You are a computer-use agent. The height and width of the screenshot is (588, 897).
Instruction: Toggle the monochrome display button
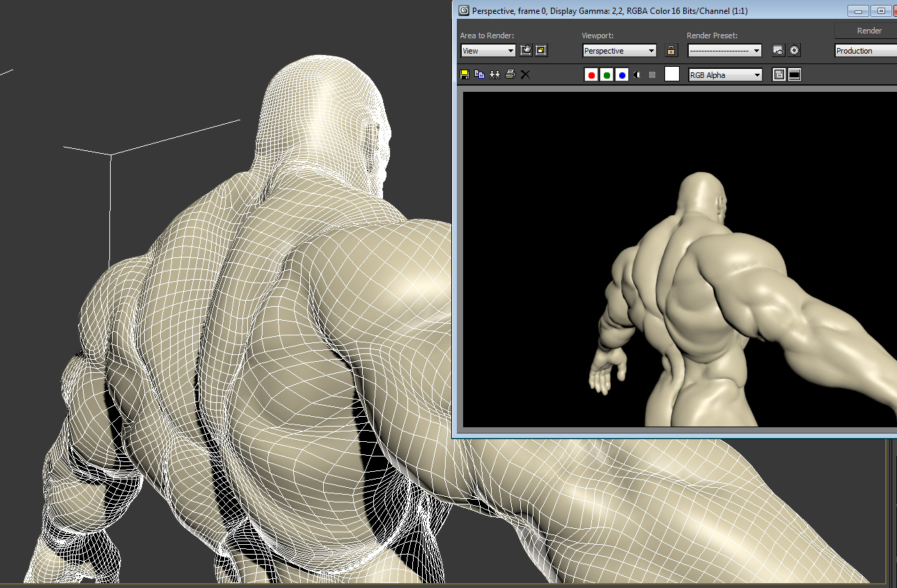coord(652,74)
